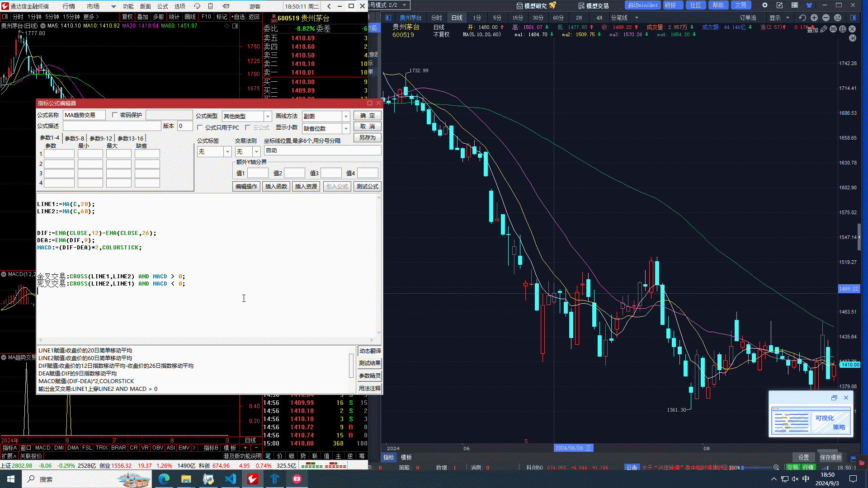Click the layout panel icon in QMT title bar

click(x=794, y=5)
